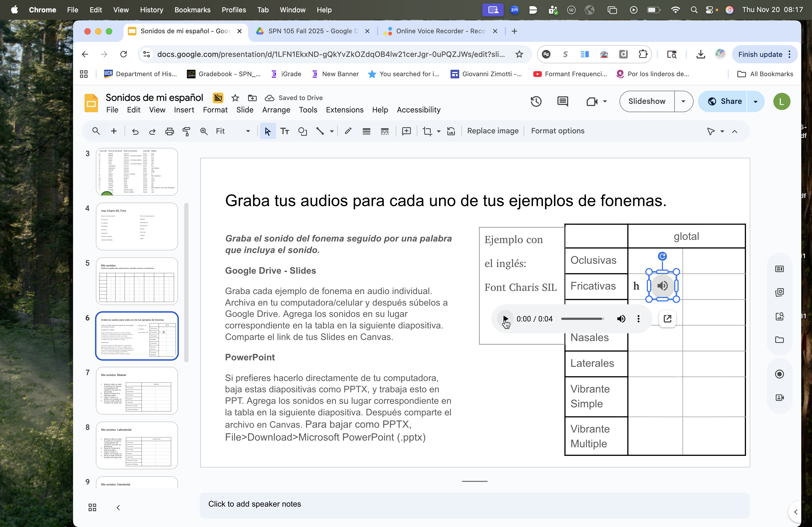Click the zoom tool icon

tap(204, 131)
